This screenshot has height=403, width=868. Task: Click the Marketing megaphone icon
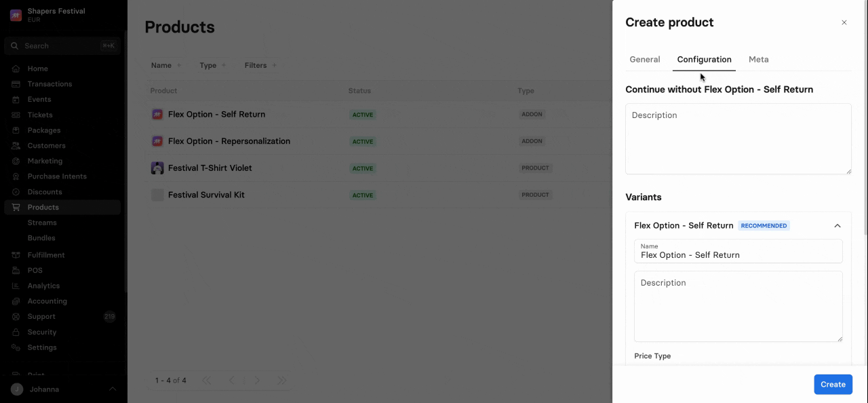(16, 161)
